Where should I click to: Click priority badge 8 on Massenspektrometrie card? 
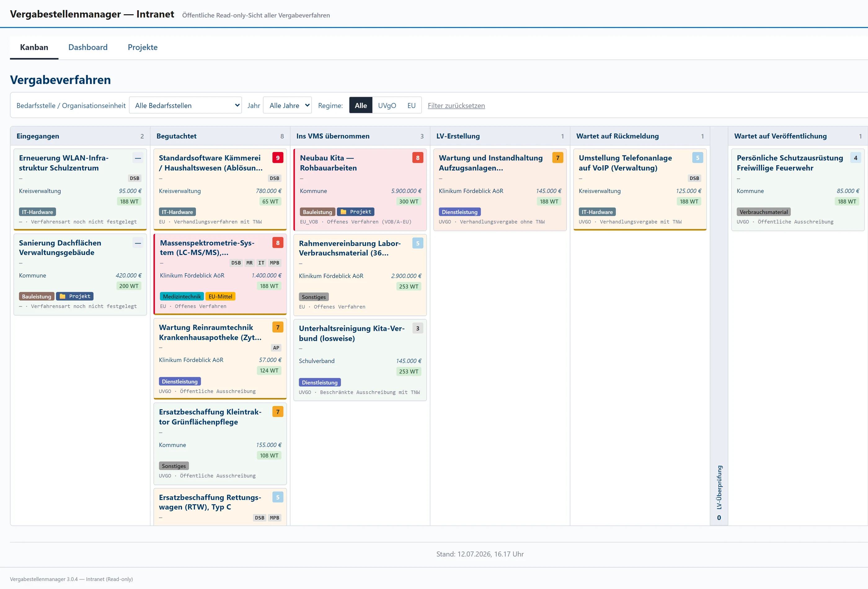(277, 243)
